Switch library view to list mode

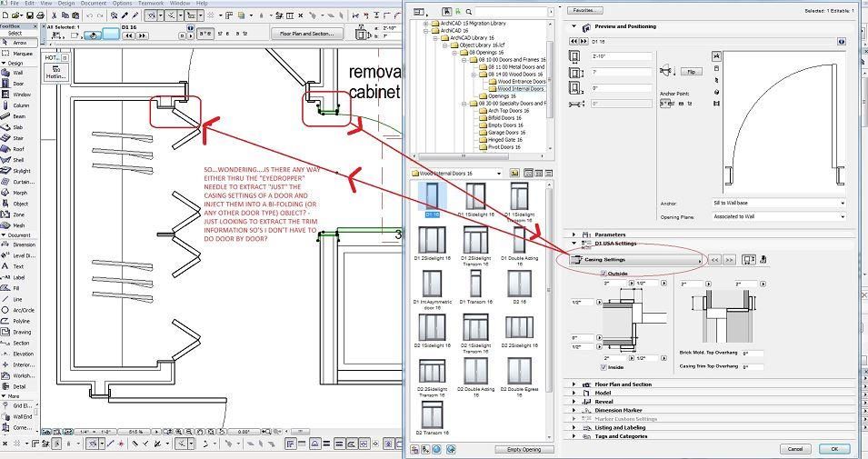coord(547,174)
